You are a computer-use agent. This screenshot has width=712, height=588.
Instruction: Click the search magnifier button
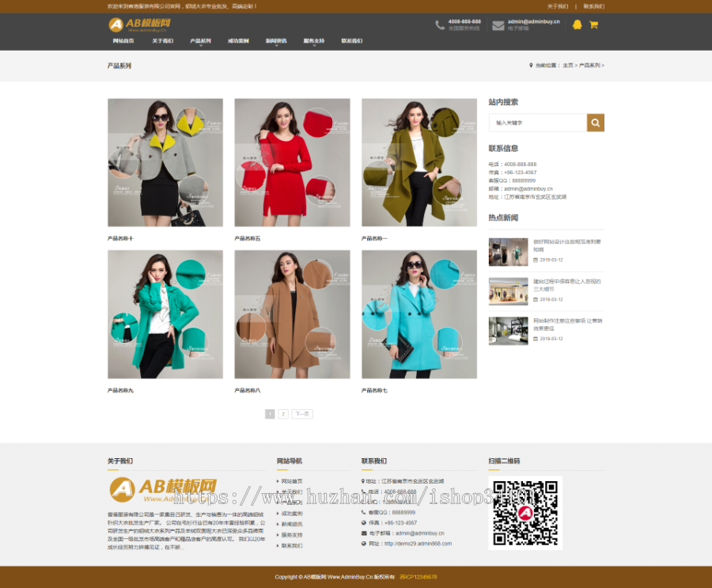[x=596, y=123]
